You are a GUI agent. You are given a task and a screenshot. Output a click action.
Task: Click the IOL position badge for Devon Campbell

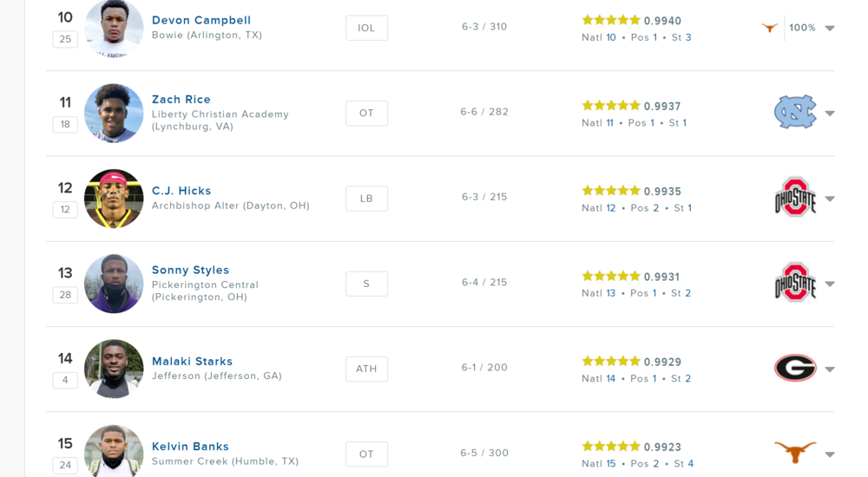[x=366, y=28]
